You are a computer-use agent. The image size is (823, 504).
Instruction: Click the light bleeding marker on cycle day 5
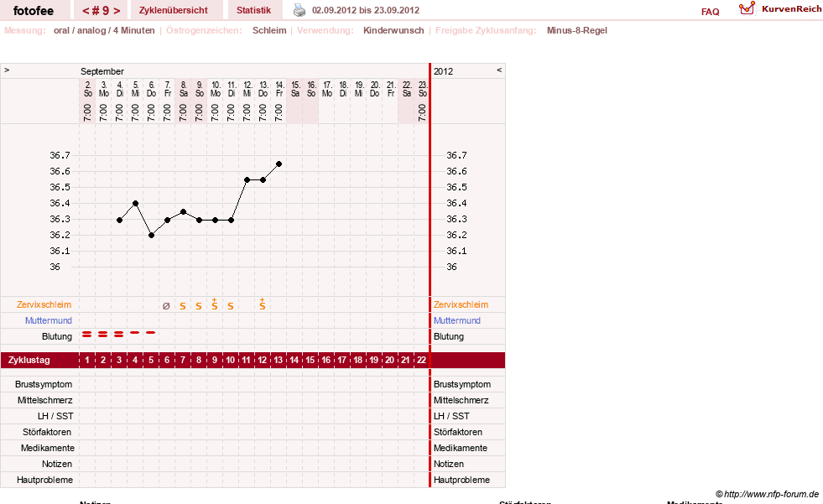tap(151, 332)
